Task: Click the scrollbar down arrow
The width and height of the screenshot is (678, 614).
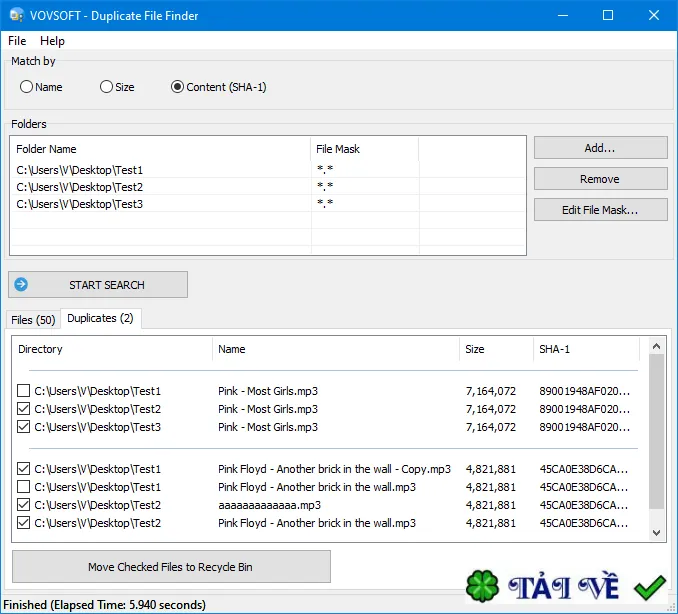Action: pos(656,533)
